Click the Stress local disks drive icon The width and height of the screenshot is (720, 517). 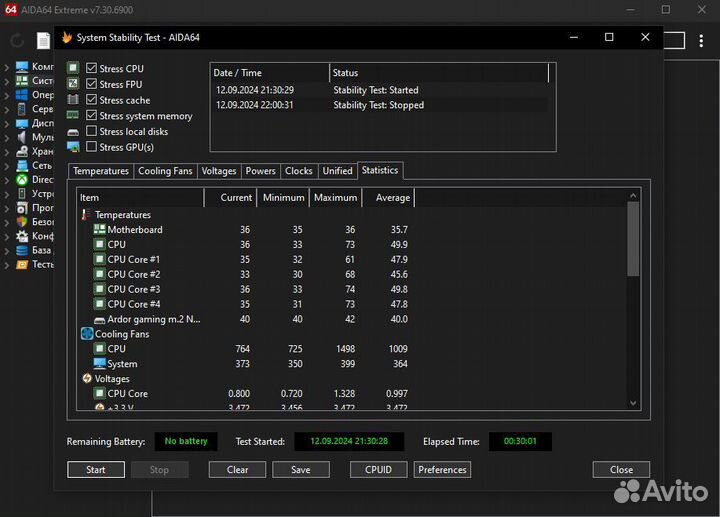pos(73,132)
